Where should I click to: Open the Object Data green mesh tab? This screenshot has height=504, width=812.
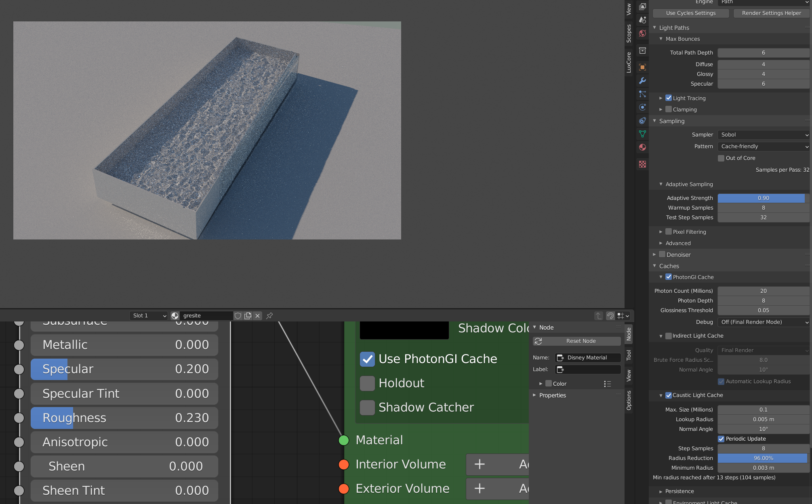coord(642,134)
